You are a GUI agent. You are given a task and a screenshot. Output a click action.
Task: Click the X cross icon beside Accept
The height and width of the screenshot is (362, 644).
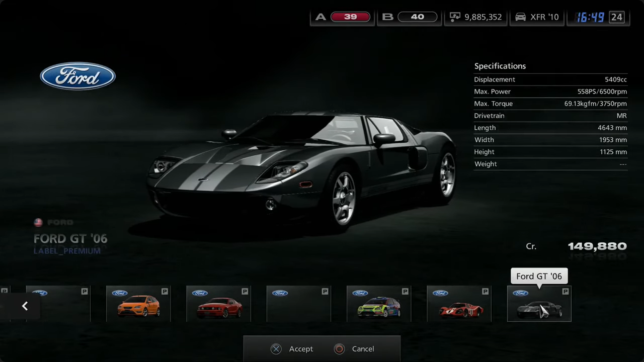276,349
